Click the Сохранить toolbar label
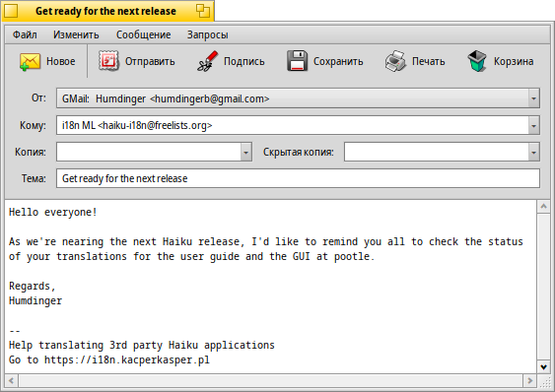 (x=338, y=62)
